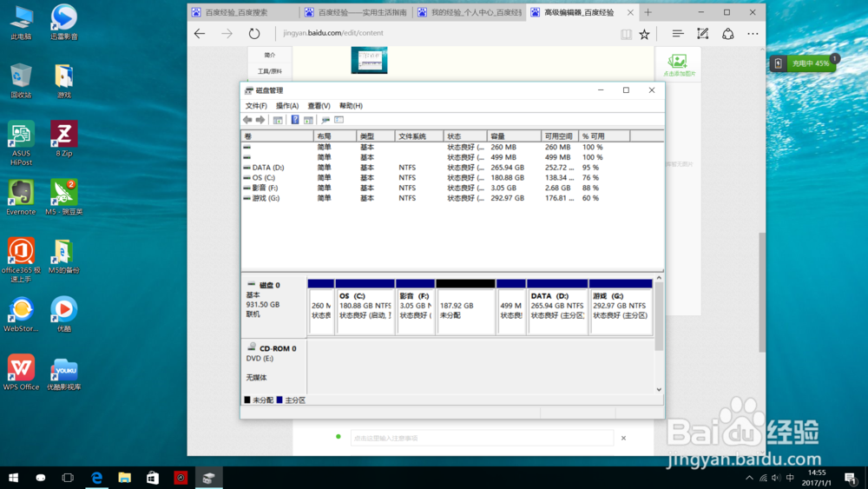868x489 pixels.
Task: Click the disk pane scroll-down arrow
Action: (659, 389)
